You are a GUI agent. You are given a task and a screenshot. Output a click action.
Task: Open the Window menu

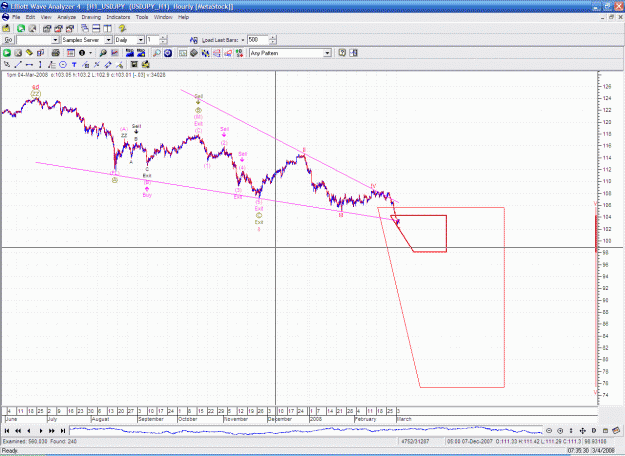(163, 18)
